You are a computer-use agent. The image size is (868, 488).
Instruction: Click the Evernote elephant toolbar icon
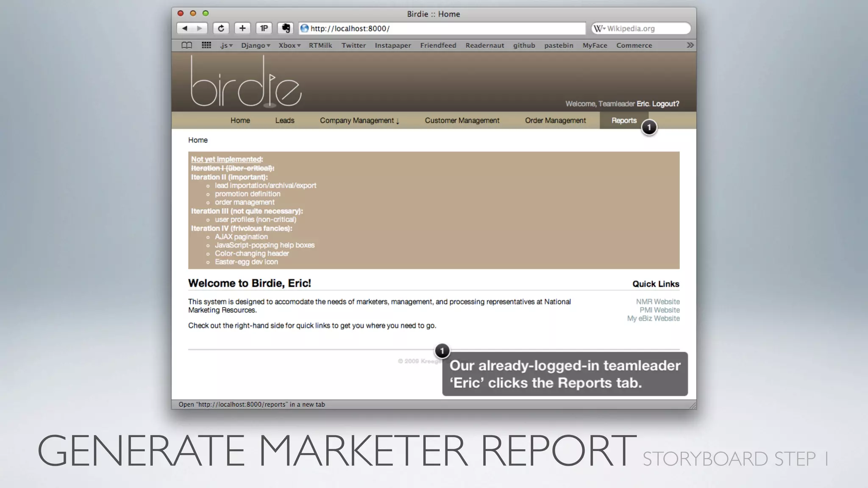pyautogui.click(x=286, y=28)
